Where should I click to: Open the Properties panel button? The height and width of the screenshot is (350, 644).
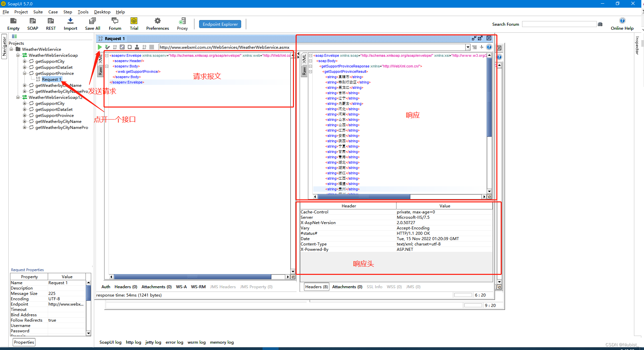pos(24,342)
